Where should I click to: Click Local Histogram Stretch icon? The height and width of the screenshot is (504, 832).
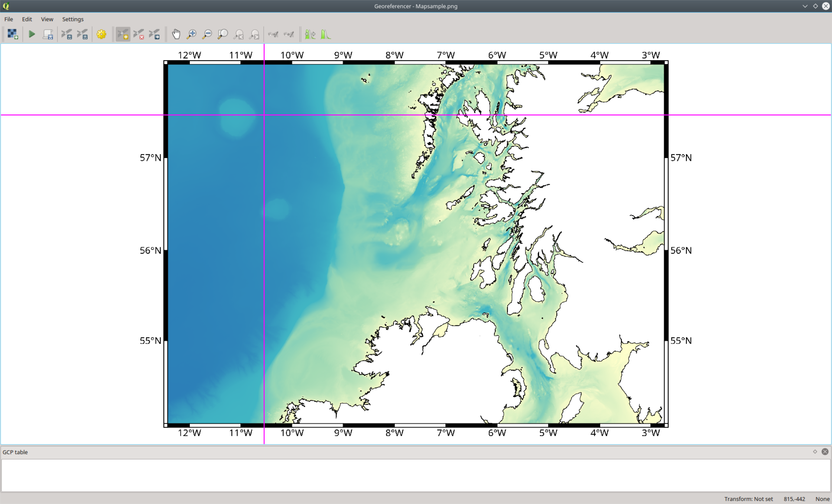pyautogui.click(x=326, y=34)
